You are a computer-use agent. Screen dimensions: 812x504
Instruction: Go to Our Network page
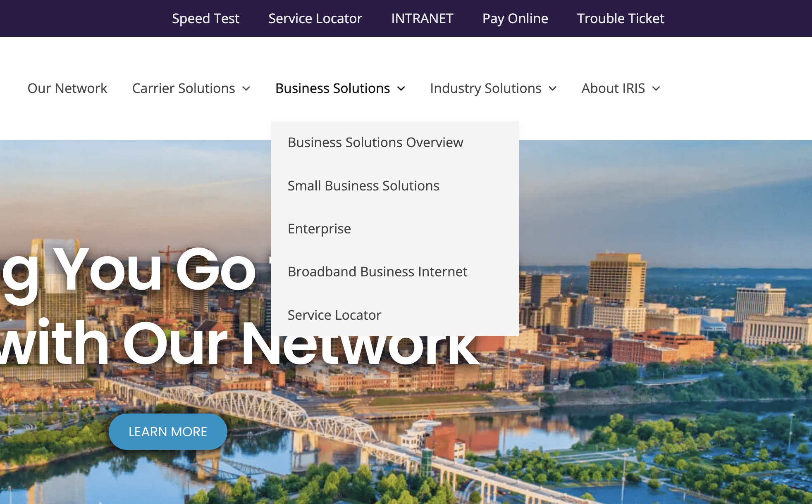click(67, 88)
